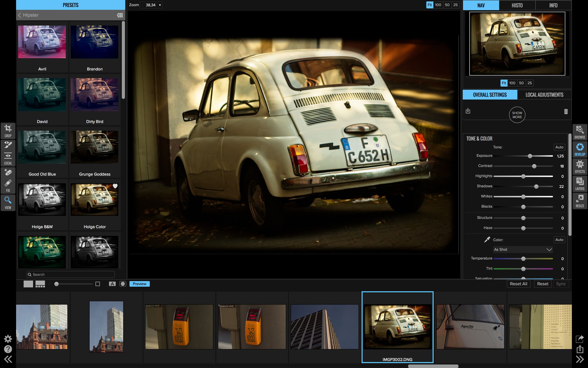The image size is (588, 368).
Task: Pick the Adjustment Brush local tool
Action: [x=8, y=145]
